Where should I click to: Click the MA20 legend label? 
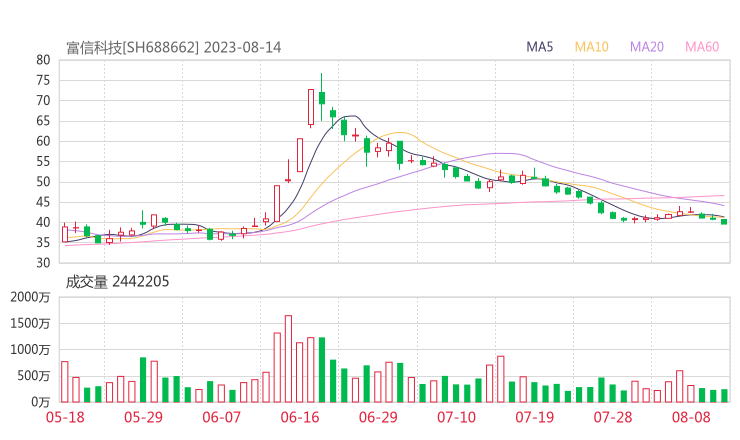click(647, 47)
